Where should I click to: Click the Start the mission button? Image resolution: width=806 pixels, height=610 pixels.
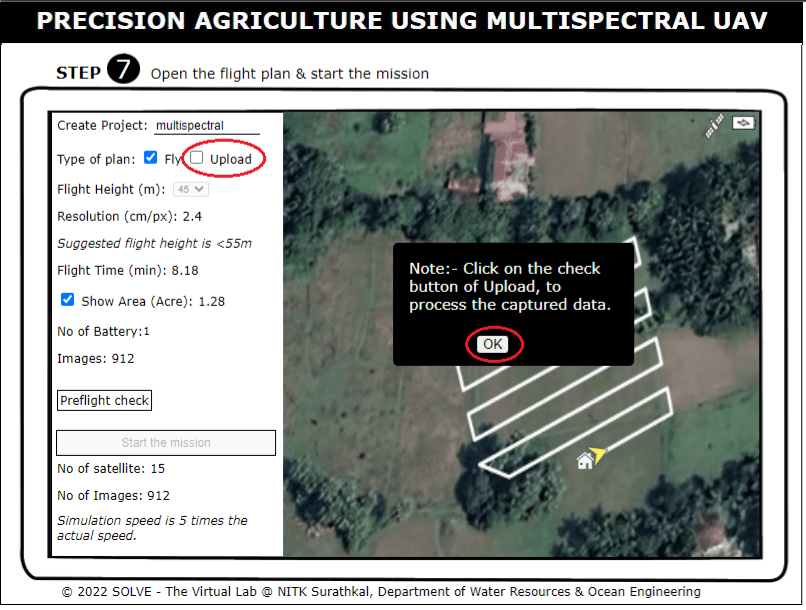[x=166, y=443]
